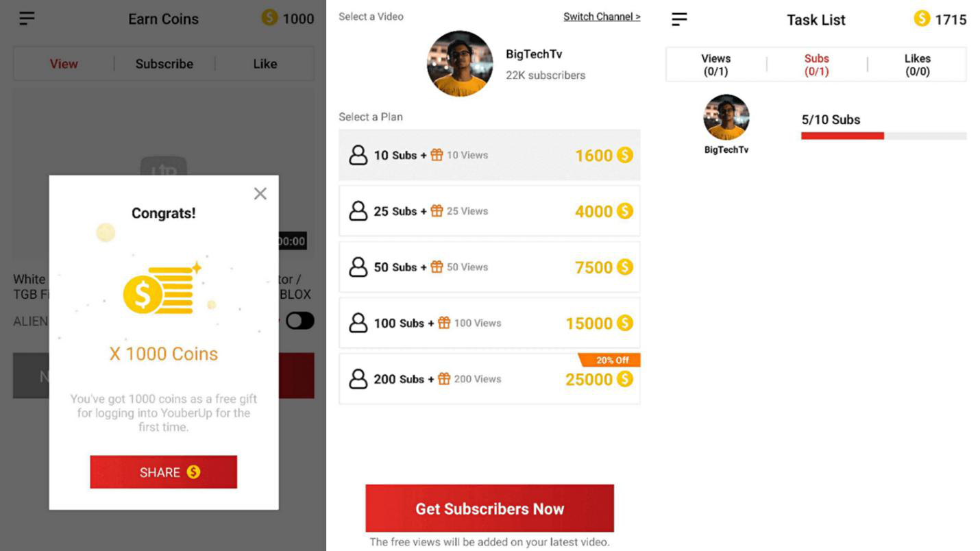The width and height of the screenshot is (980, 551).
Task: Close the Congrats popup with X
Action: 260,193
